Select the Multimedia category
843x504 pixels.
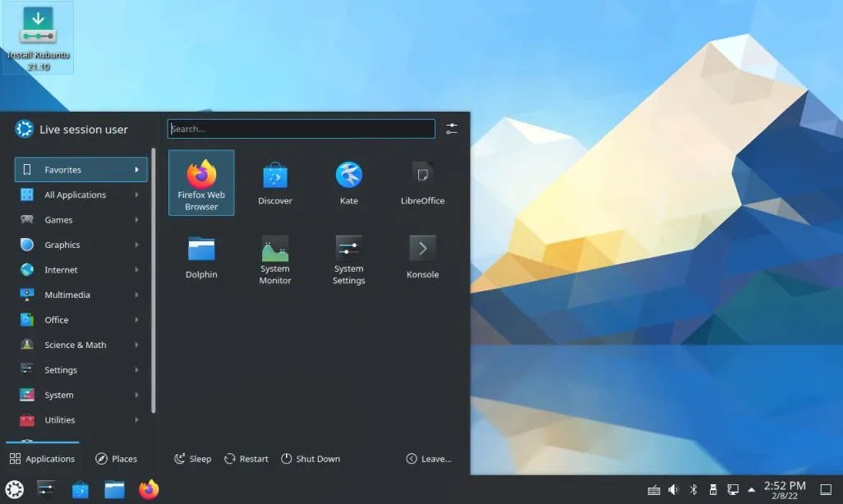pyautogui.click(x=66, y=295)
